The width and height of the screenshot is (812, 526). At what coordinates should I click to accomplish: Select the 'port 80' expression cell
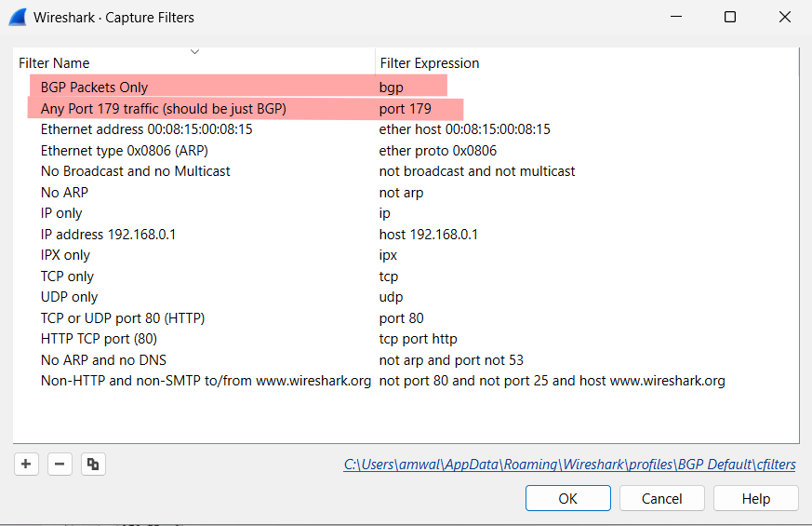pyautogui.click(x=401, y=318)
